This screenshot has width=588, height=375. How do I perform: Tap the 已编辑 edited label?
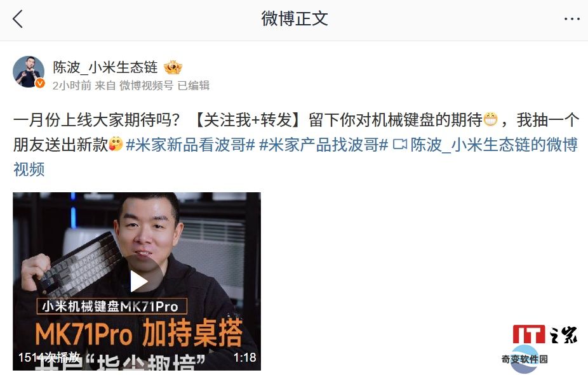pos(194,86)
